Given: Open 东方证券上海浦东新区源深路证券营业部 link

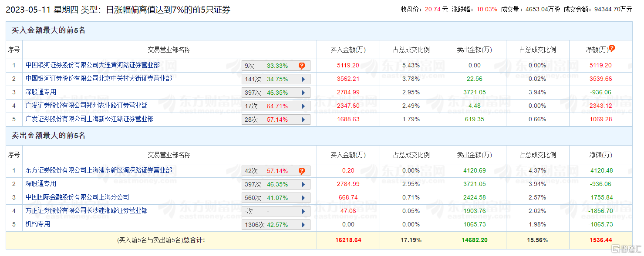Looking at the screenshot, I should click(x=99, y=170).
